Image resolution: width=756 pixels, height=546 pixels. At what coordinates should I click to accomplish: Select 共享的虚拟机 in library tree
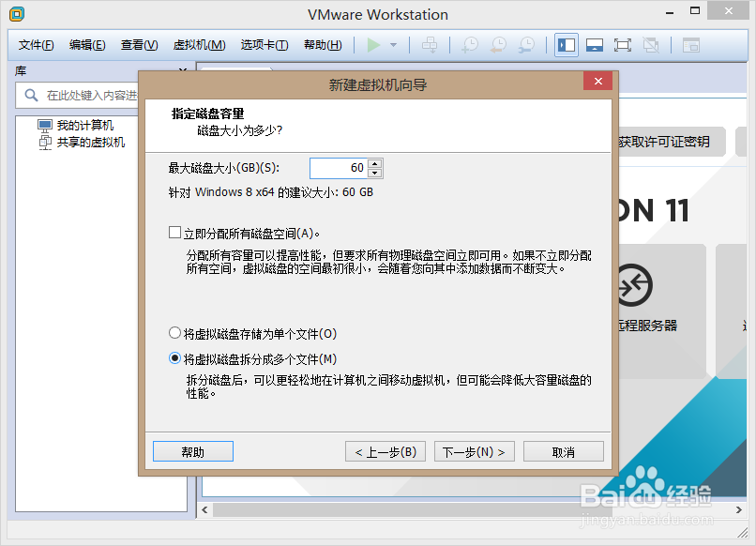coord(91,143)
